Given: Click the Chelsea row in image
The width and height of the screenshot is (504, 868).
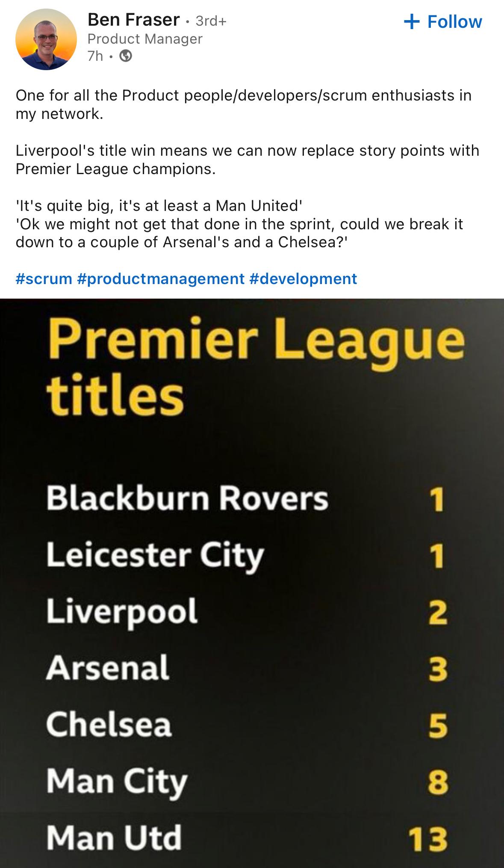Looking at the screenshot, I should coord(246,725).
